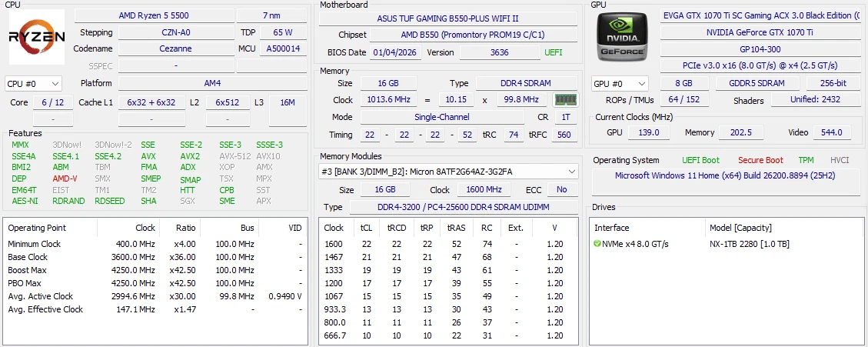Viewport: 868px width, 347px height.
Task: Click the 256-bit bus width field
Action: [833, 84]
